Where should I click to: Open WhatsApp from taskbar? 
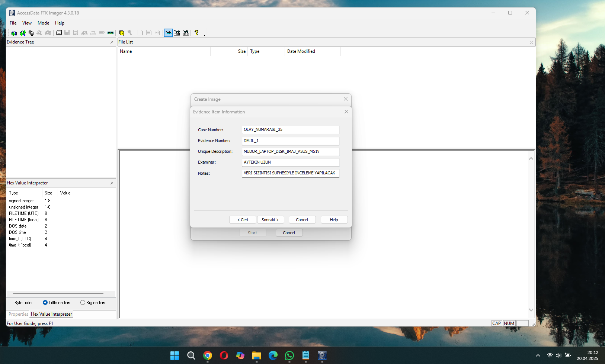(289, 355)
